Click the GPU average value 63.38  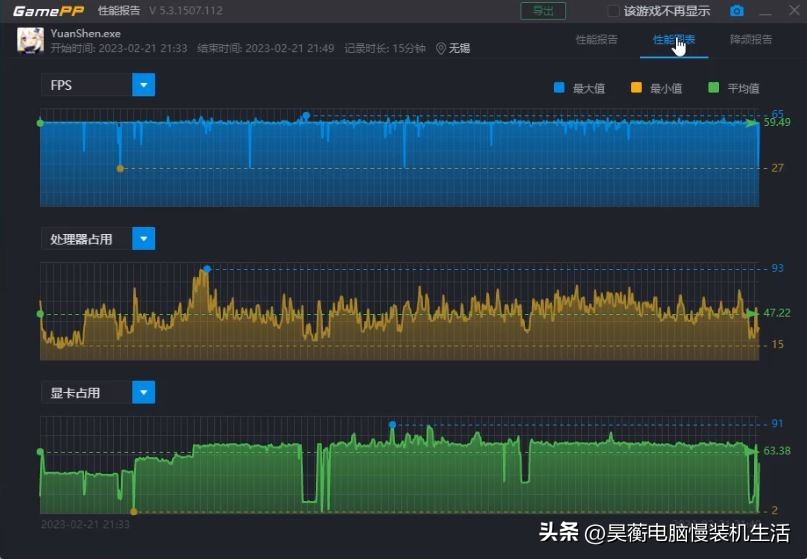point(777,451)
